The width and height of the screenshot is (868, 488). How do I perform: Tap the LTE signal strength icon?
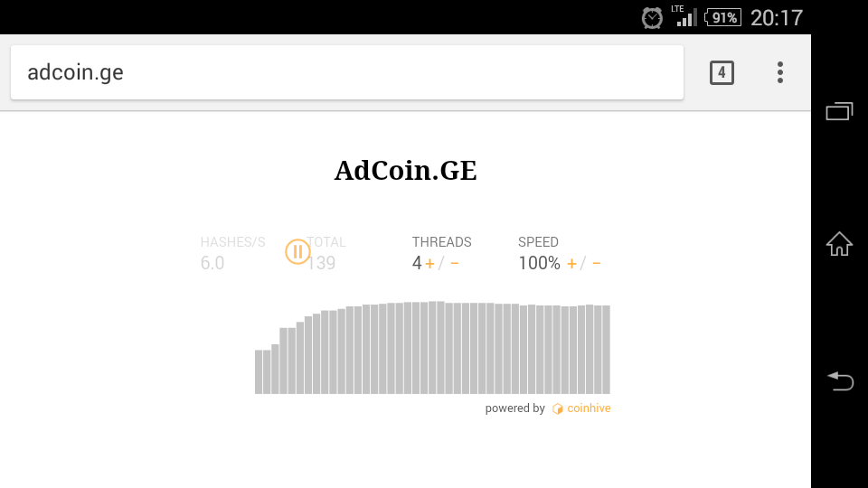684,16
